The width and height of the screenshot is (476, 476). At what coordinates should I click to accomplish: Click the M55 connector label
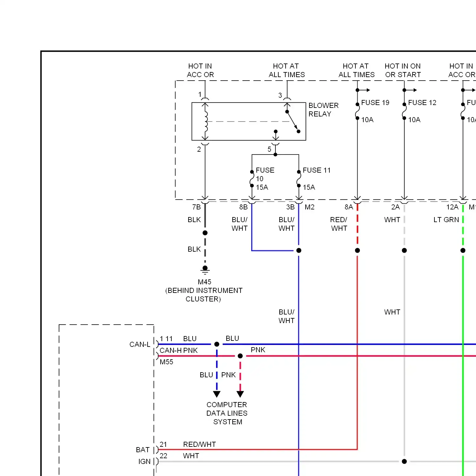tap(166, 362)
